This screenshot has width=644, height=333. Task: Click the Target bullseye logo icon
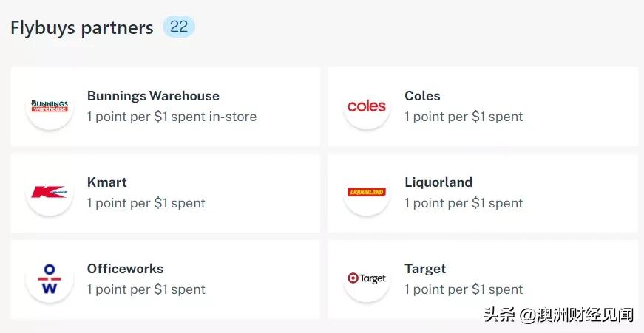point(367,279)
